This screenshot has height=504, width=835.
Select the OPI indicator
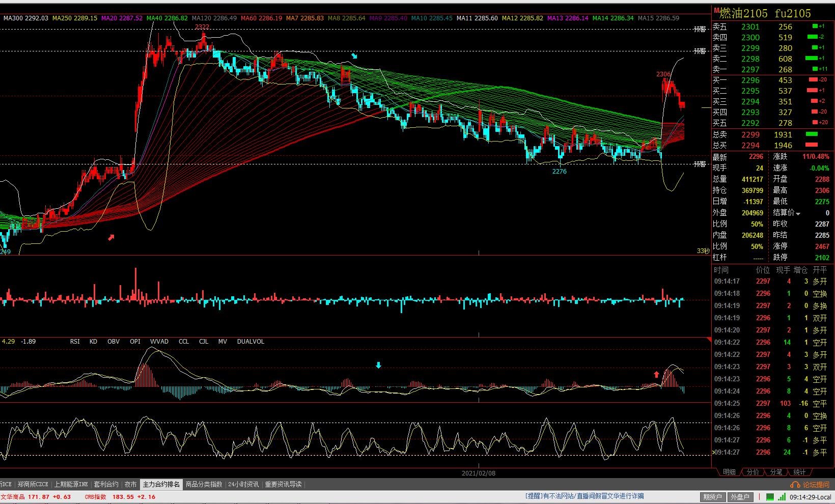pos(135,342)
